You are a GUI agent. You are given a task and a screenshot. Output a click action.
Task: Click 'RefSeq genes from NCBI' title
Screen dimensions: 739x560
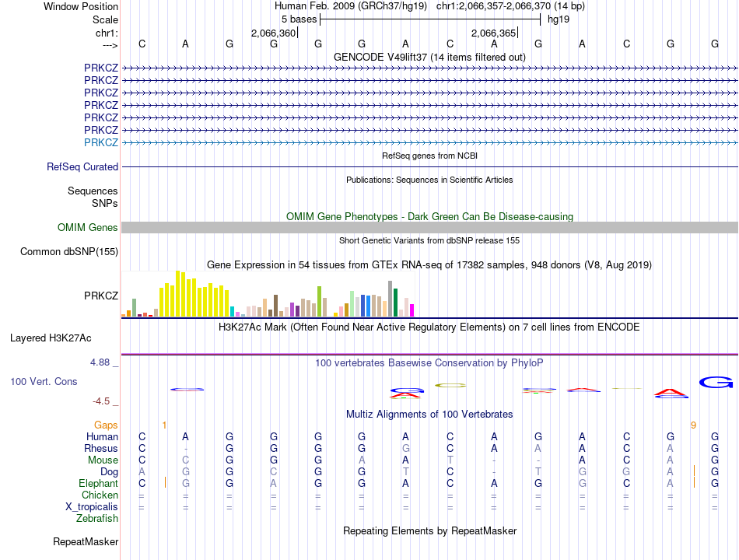coord(429,156)
